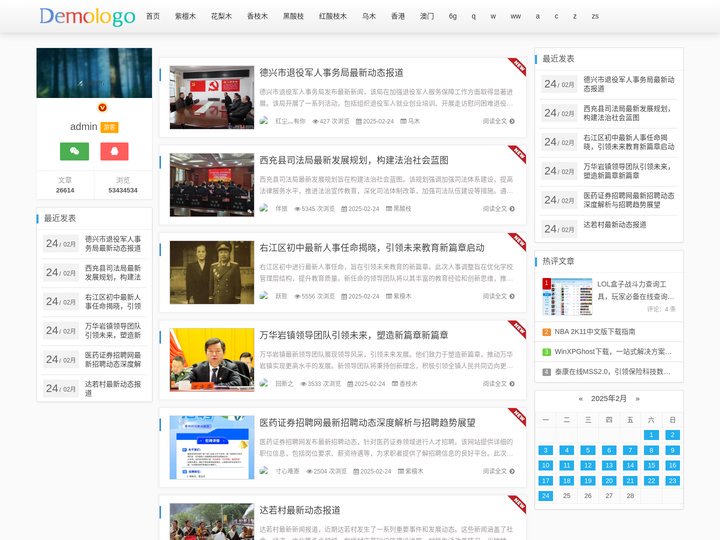This screenshot has width=720, height=540.
Task: Open the red QQ icon button
Action: point(114,151)
